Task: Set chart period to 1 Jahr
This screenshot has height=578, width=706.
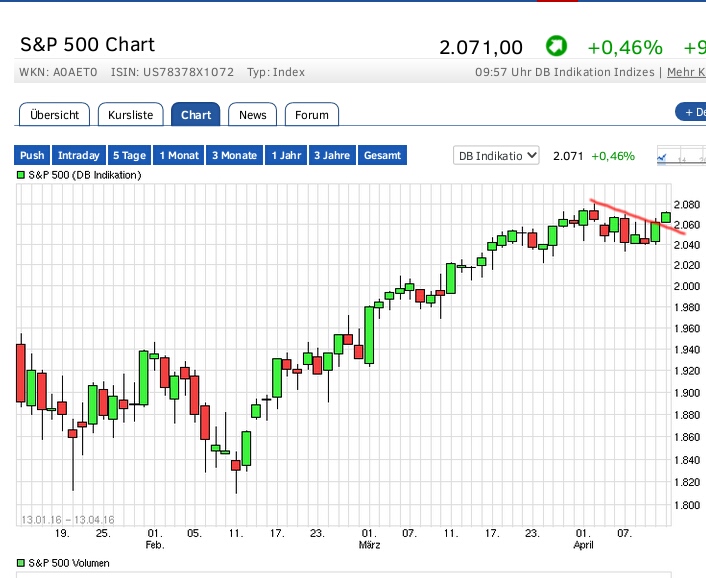Action: (286, 155)
